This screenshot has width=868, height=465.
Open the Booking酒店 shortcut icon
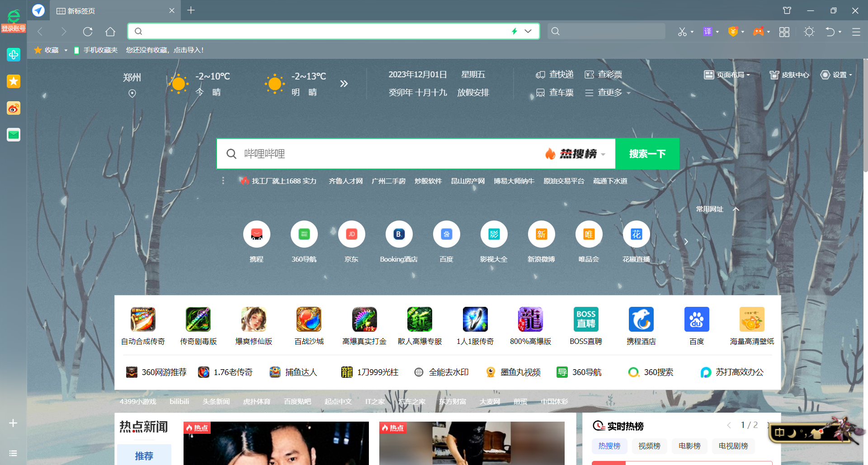coord(399,234)
